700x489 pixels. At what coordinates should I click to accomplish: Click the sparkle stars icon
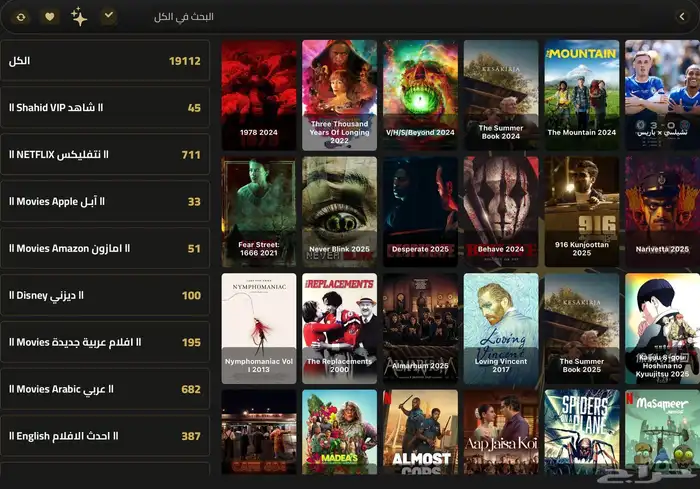point(79,17)
